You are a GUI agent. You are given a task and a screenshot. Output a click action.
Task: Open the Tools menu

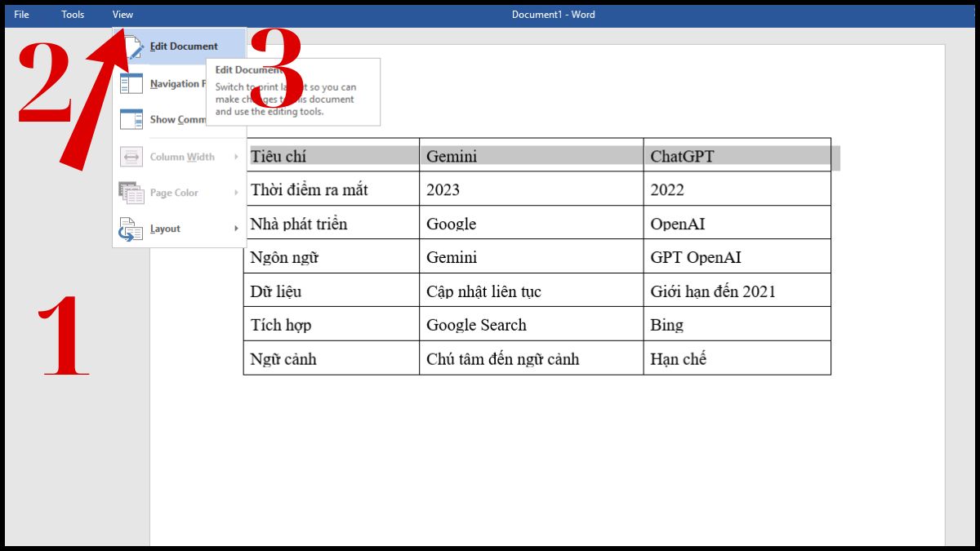coord(73,15)
